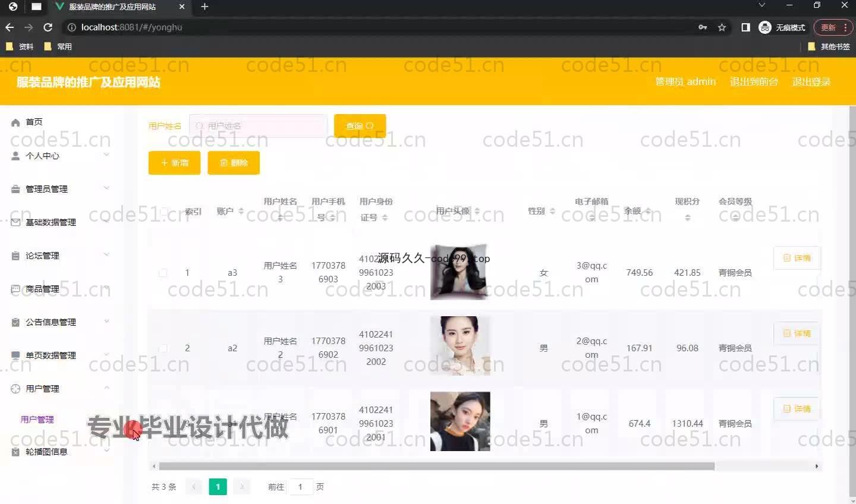This screenshot has height=504, width=856.
Task: Sort by 账户 column arrows
Action: (x=241, y=211)
